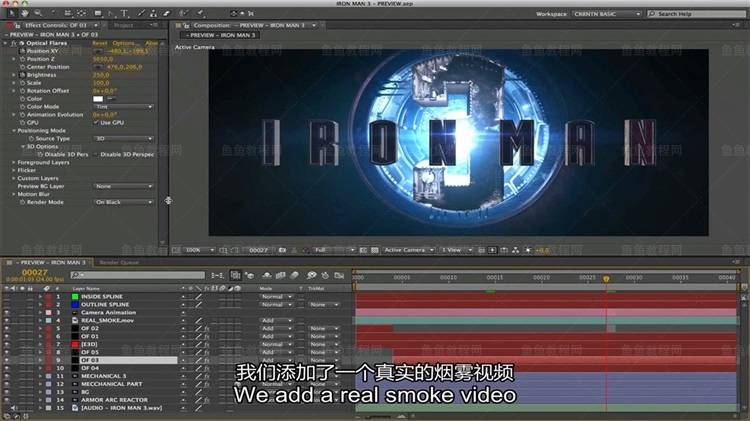Click the viewer timecode 00027
Image resolution: width=750 pixels, height=421 pixels.
point(258,250)
